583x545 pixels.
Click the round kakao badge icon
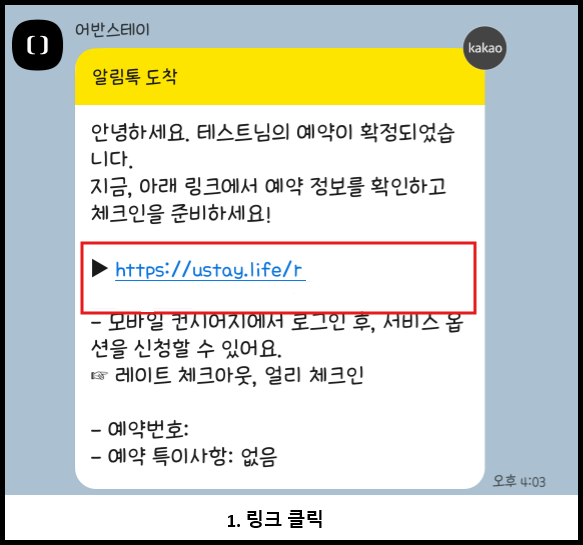pyautogui.click(x=485, y=48)
